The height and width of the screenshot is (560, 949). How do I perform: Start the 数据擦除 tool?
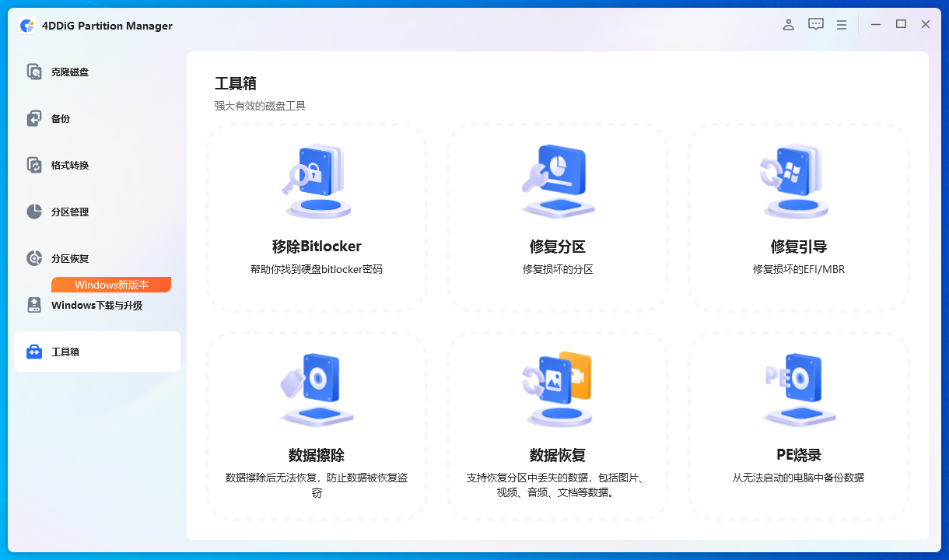coord(316,426)
